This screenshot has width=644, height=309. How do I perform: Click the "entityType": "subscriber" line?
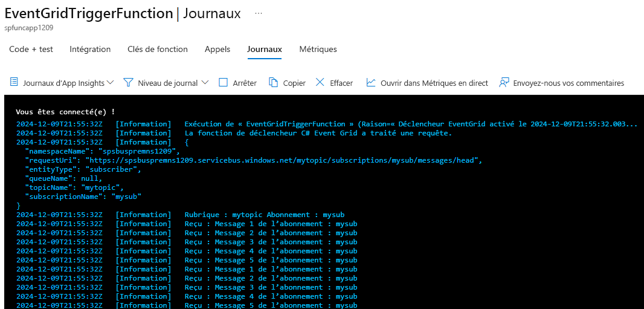point(83,169)
